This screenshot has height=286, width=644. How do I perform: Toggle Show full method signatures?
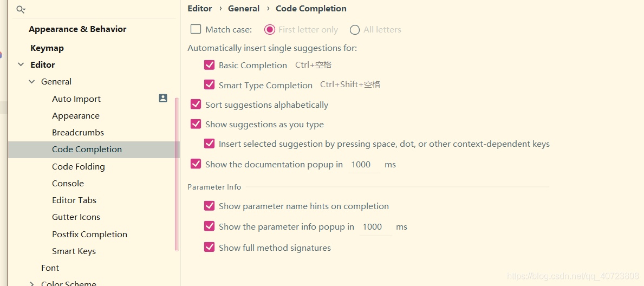pyautogui.click(x=210, y=248)
